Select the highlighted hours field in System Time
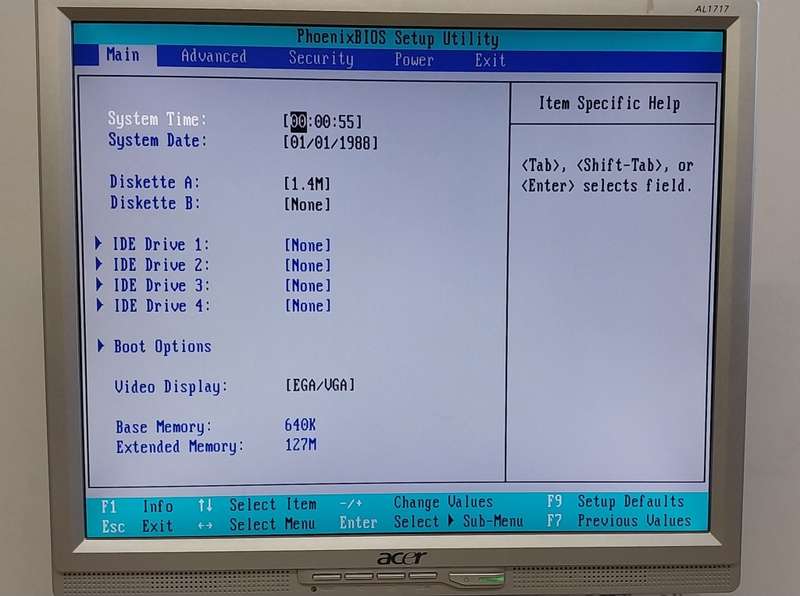This screenshot has width=800, height=596. click(298, 121)
